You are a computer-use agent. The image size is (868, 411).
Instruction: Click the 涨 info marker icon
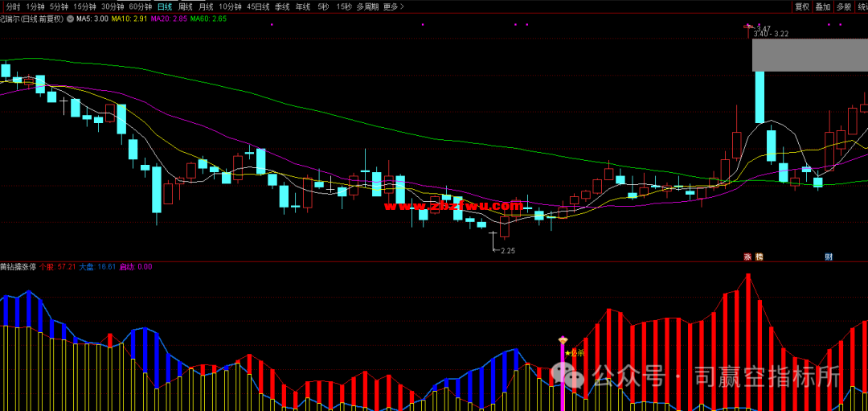point(748,257)
